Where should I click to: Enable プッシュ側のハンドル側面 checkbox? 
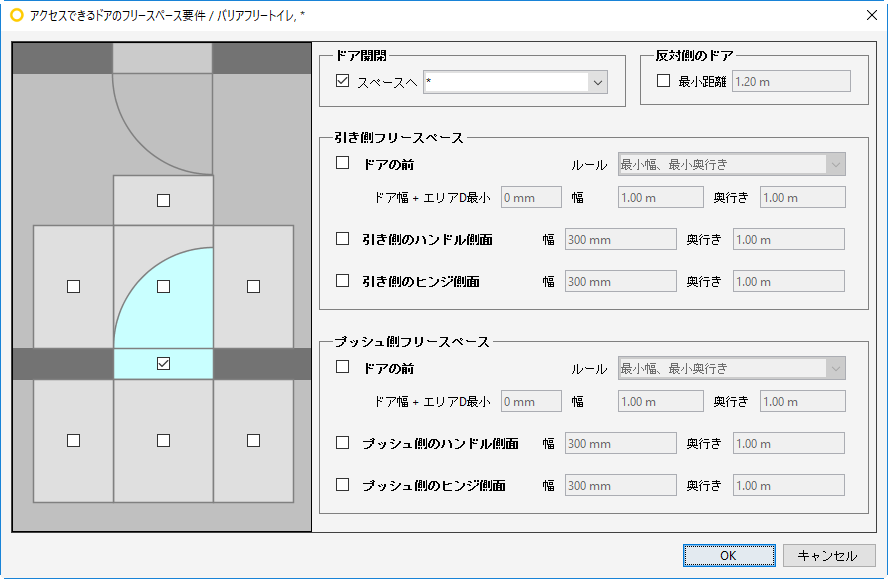[x=342, y=442]
